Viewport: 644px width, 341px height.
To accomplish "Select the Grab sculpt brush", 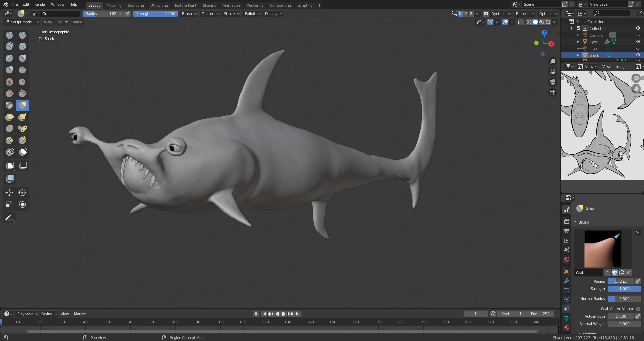I will (x=22, y=105).
